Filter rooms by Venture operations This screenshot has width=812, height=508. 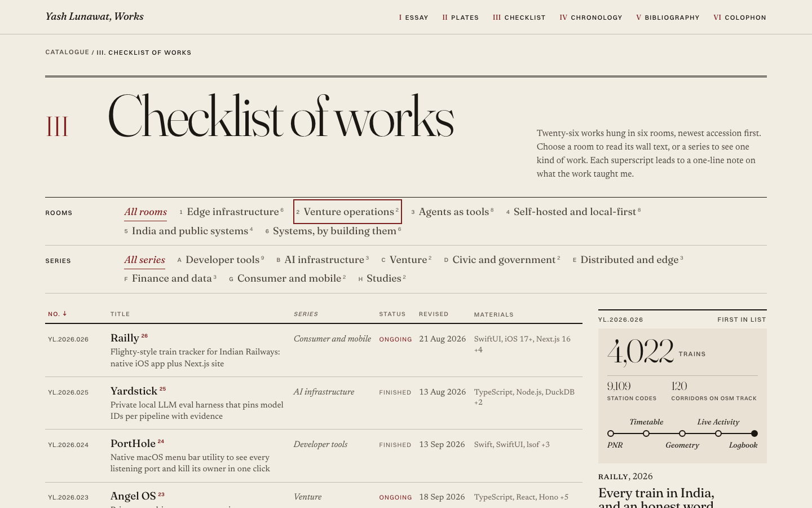pos(347,212)
